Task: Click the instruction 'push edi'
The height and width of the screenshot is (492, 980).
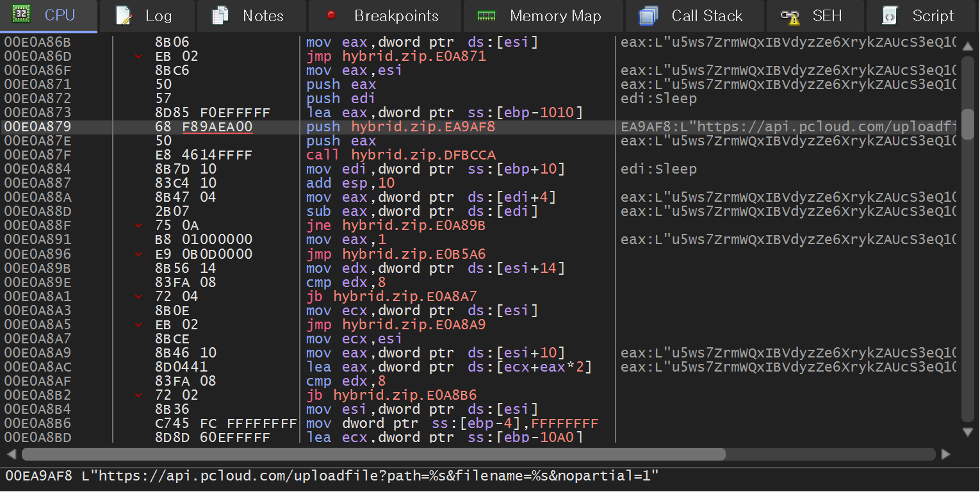Action: [x=341, y=99]
